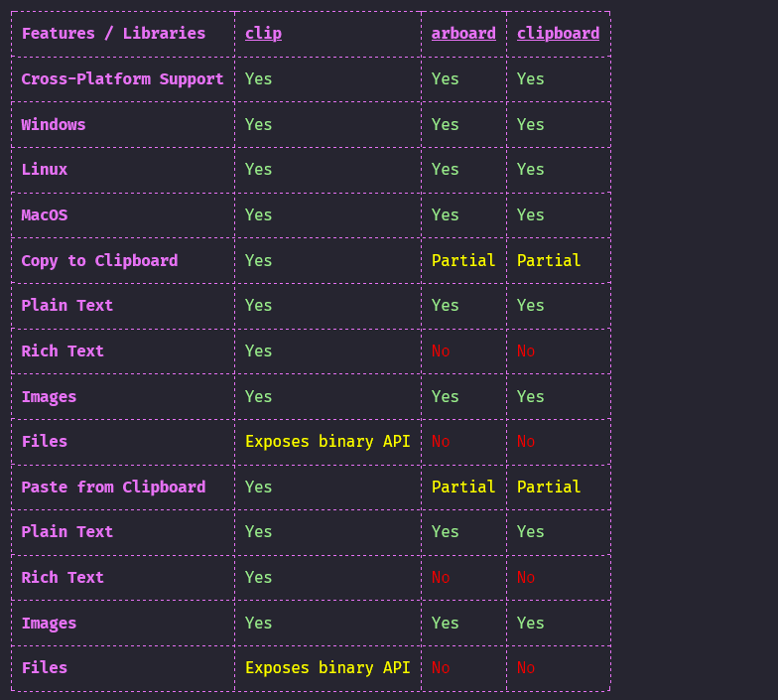Click clipboard's 'Yes' in Cross-Platform Support row
Screen dimensions: 778x700
pos(531,79)
